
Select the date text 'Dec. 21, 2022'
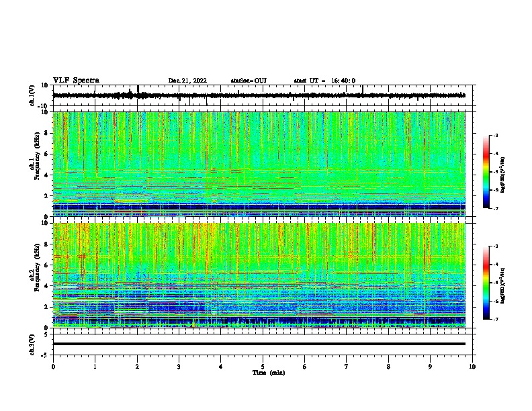(187, 81)
